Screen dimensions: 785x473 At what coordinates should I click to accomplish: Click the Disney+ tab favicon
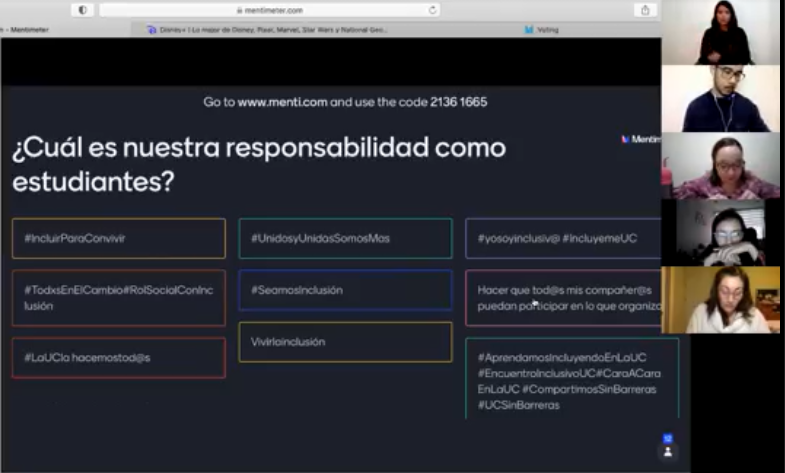point(151,30)
